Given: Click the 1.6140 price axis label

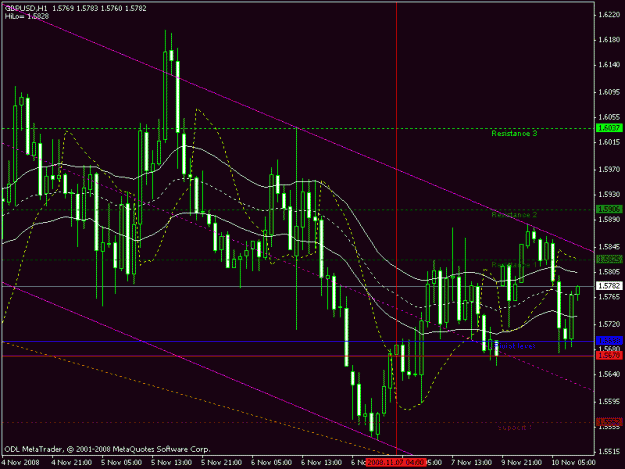Looking at the screenshot, I should tap(609, 65).
